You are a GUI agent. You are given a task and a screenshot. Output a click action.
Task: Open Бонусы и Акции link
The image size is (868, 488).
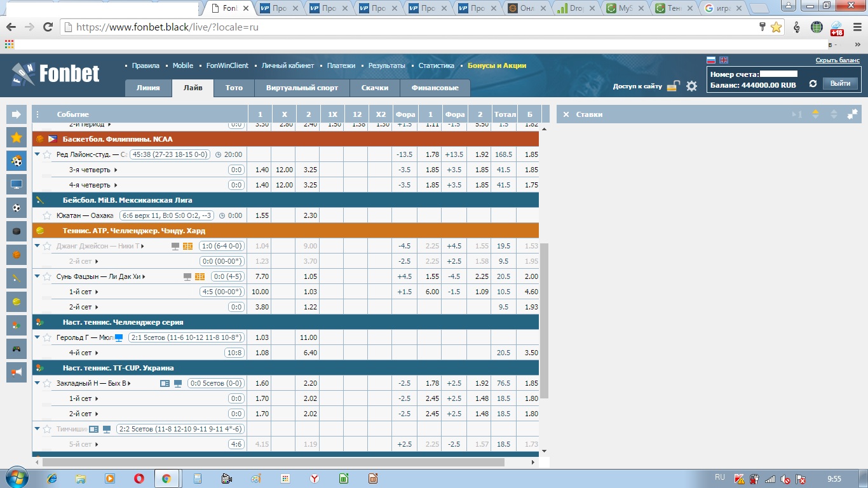(x=497, y=65)
